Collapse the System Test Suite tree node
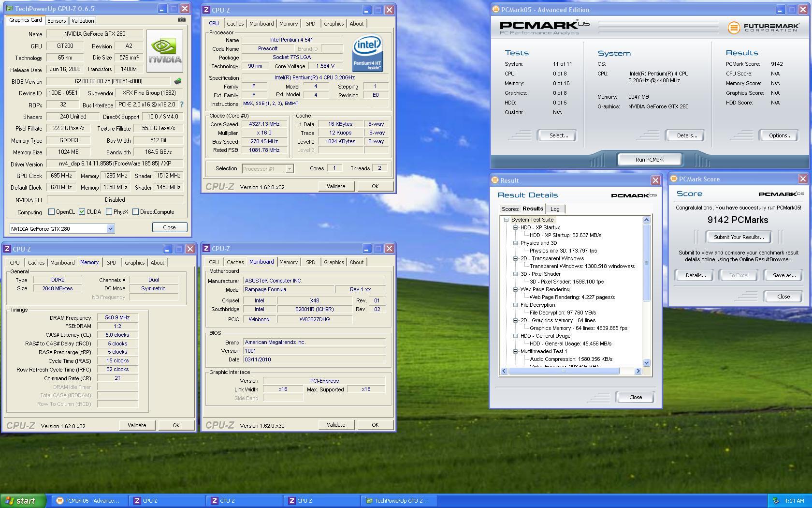Image resolution: width=812 pixels, height=508 pixels. point(506,220)
